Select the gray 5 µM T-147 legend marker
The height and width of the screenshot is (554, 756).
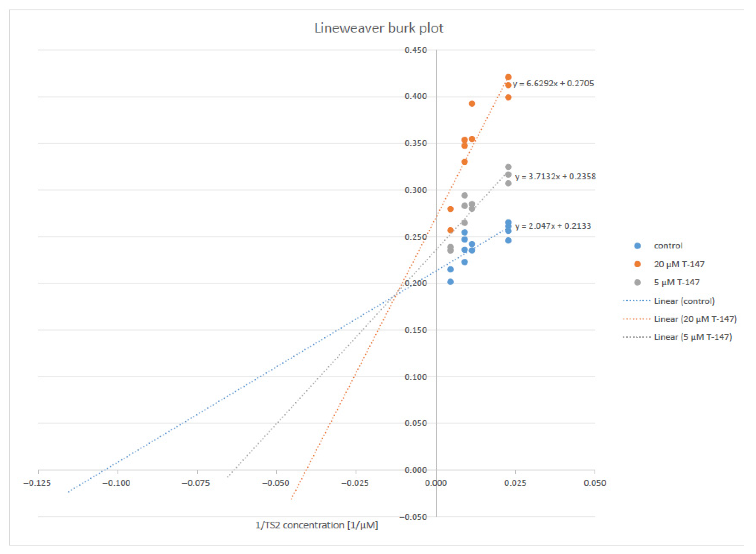coord(637,282)
